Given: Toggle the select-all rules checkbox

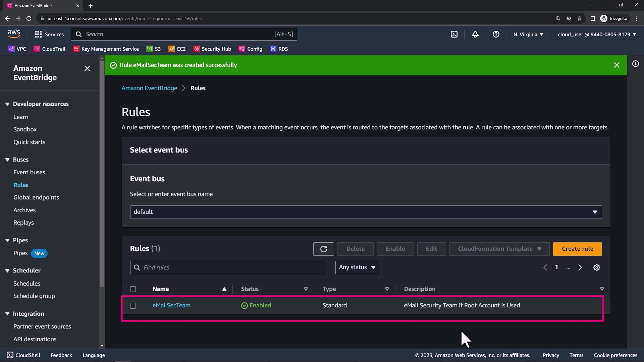Looking at the screenshot, I should coord(133,289).
